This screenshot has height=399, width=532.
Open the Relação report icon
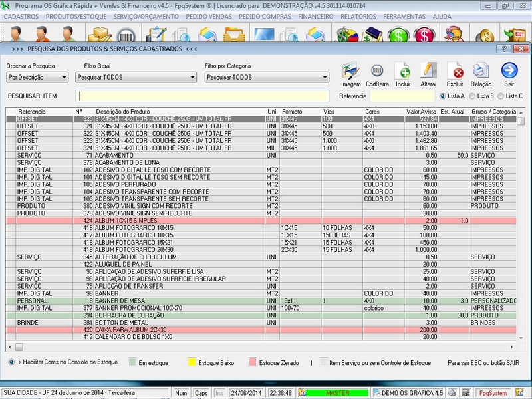(x=481, y=71)
